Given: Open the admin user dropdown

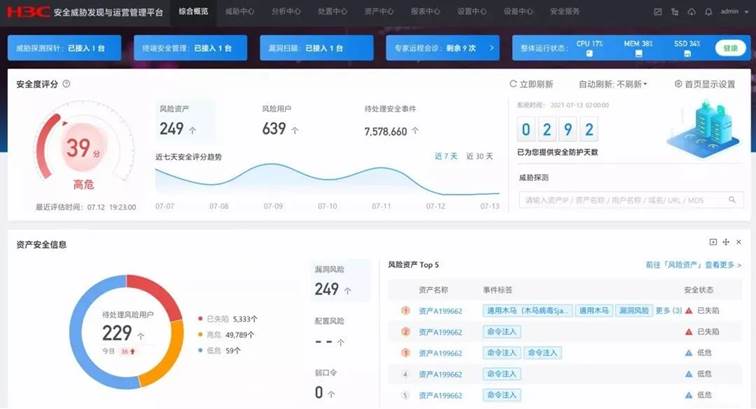Looking at the screenshot, I should [x=732, y=12].
